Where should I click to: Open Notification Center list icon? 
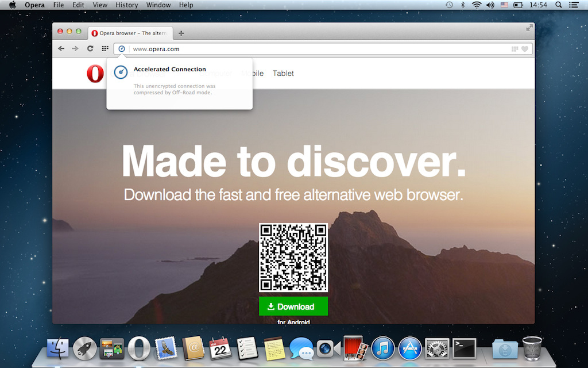(573, 5)
